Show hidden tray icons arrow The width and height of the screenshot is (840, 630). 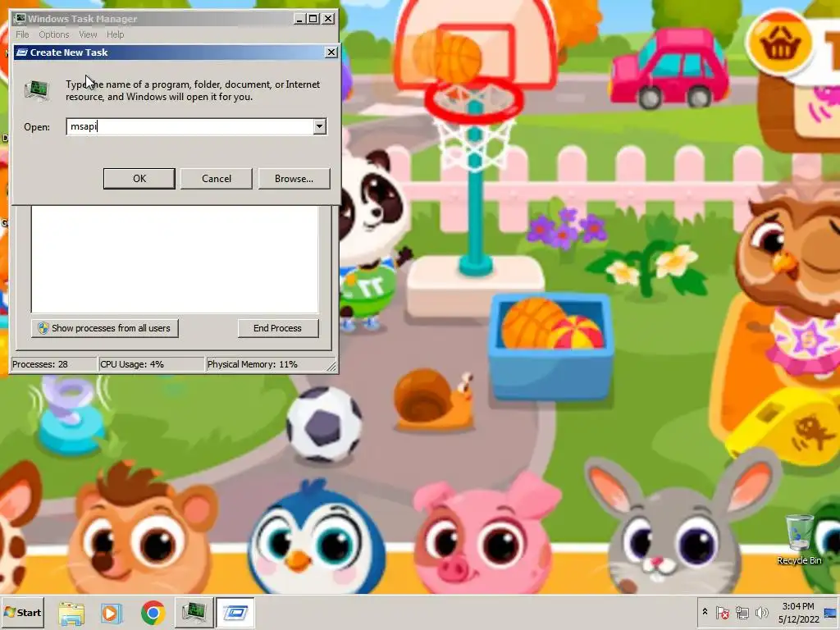pyautogui.click(x=705, y=612)
